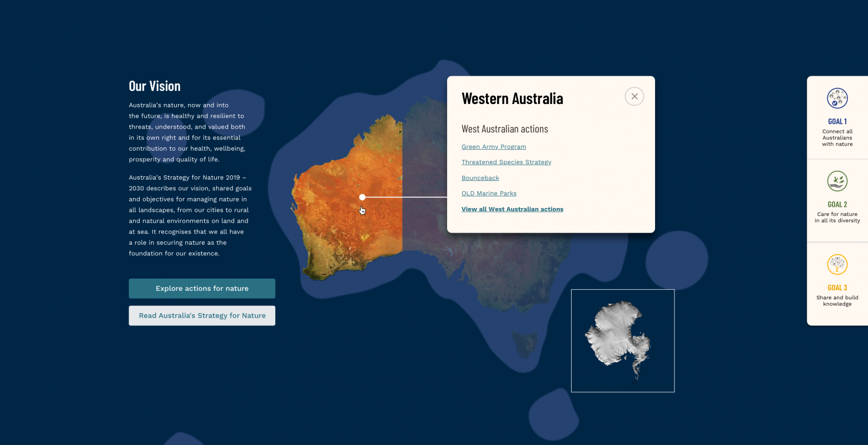868x445 pixels.
Task: Open the Green Army Program link
Action: click(494, 147)
